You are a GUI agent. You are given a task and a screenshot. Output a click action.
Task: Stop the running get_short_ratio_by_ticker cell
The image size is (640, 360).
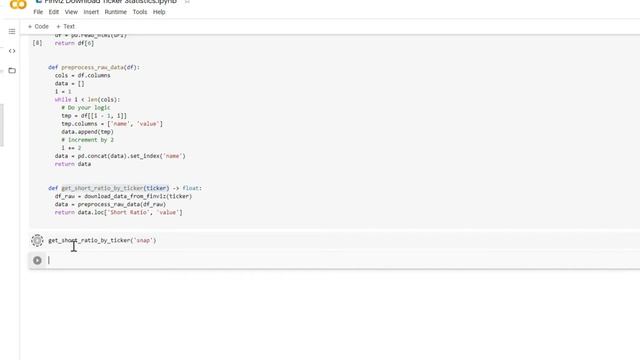coord(37,240)
